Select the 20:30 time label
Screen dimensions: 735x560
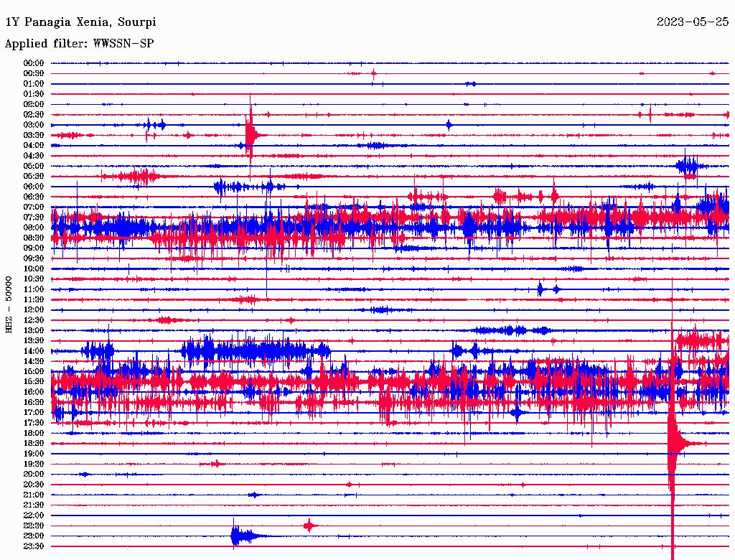tap(34, 485)
